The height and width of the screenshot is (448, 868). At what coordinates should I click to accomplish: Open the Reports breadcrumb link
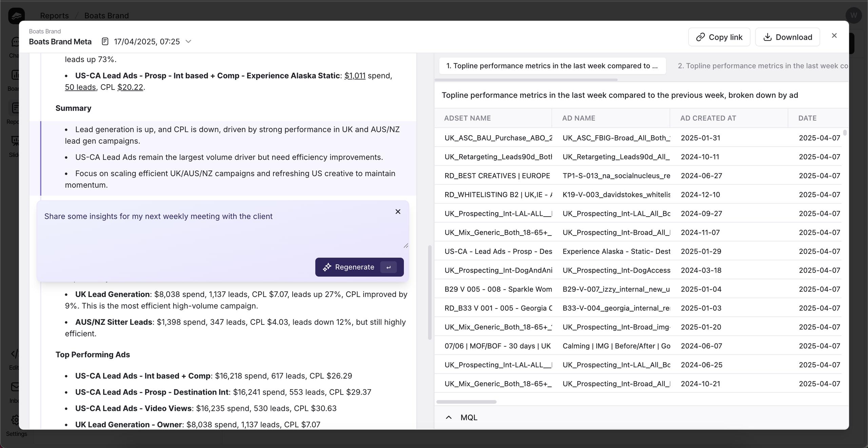pos(54,16)
